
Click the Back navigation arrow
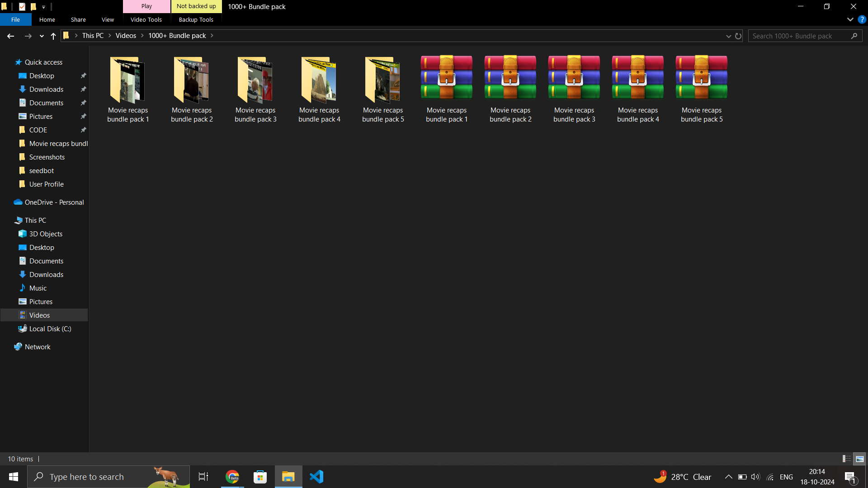(11, 36)
